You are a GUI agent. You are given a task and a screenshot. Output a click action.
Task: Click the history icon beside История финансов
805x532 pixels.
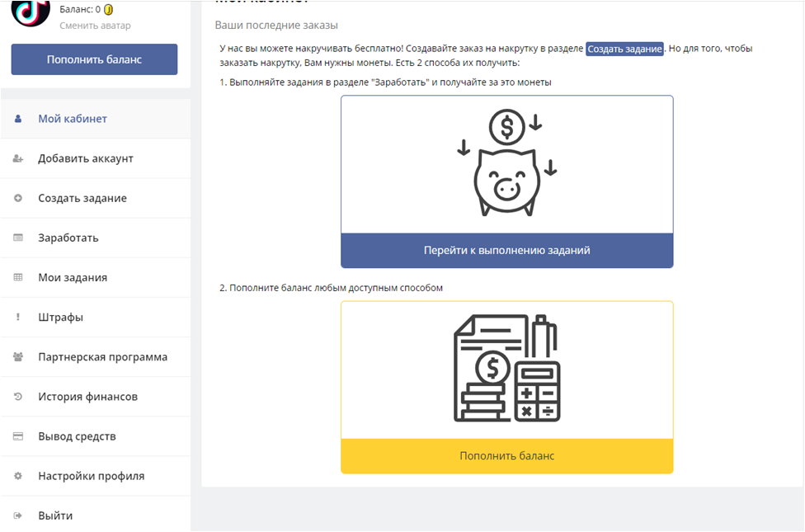point(18,397)
